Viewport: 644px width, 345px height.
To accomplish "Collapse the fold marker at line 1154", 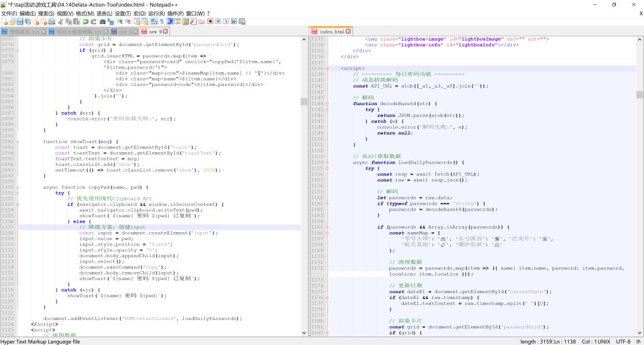I will tap(327, 162).
